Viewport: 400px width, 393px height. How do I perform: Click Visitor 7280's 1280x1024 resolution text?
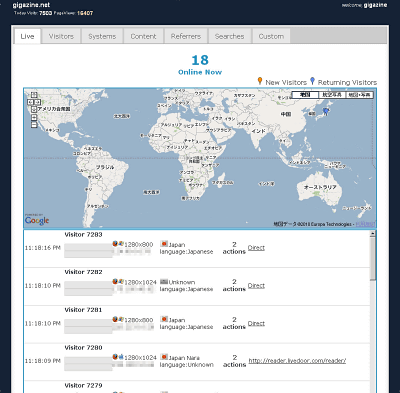(x=140, y=357)
